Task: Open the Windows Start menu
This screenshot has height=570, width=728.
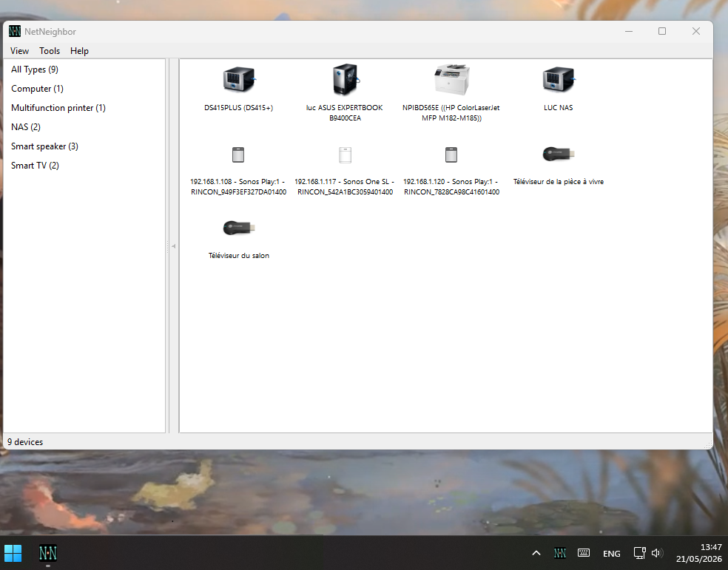Action: [x=13, y=553]
